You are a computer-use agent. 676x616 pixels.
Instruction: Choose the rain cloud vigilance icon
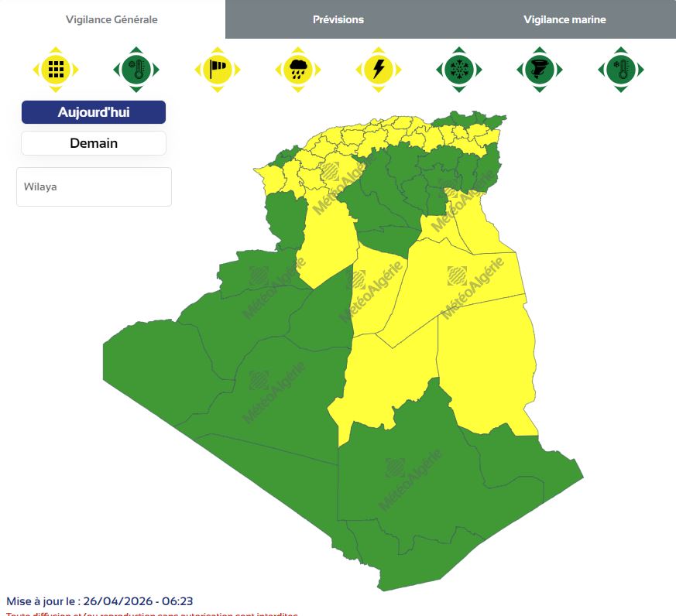click(x=297, y=70)
